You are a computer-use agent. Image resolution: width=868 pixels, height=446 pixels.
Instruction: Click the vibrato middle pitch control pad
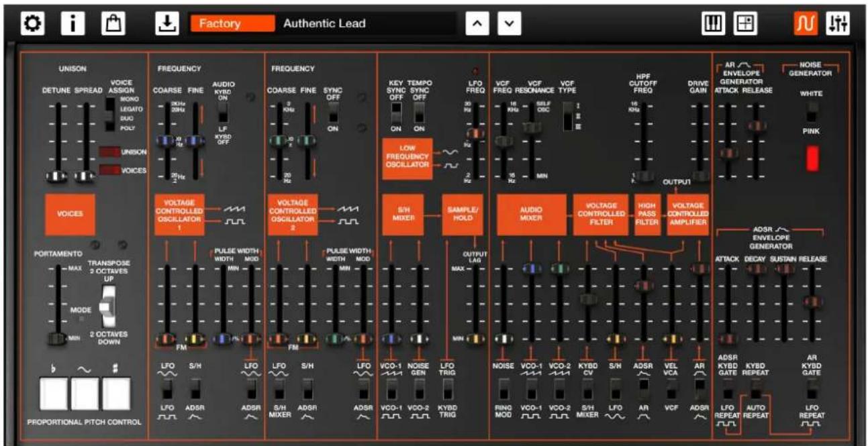pos(85,394)
